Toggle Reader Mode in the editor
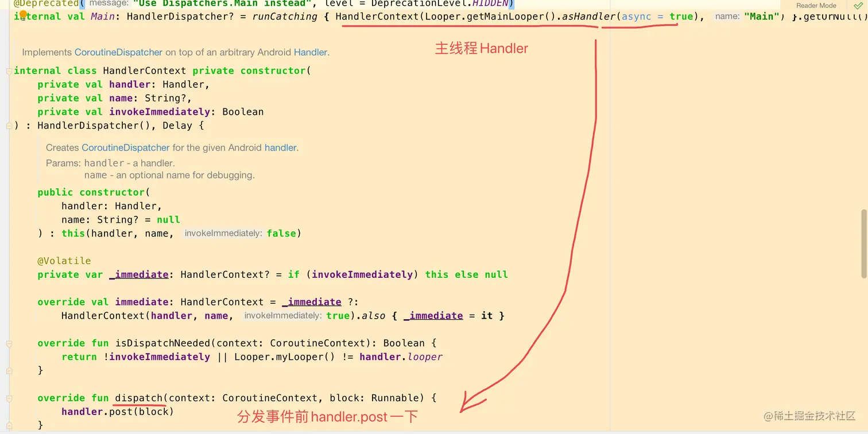The width and height of the screenshot is (868, 434). 816,5
